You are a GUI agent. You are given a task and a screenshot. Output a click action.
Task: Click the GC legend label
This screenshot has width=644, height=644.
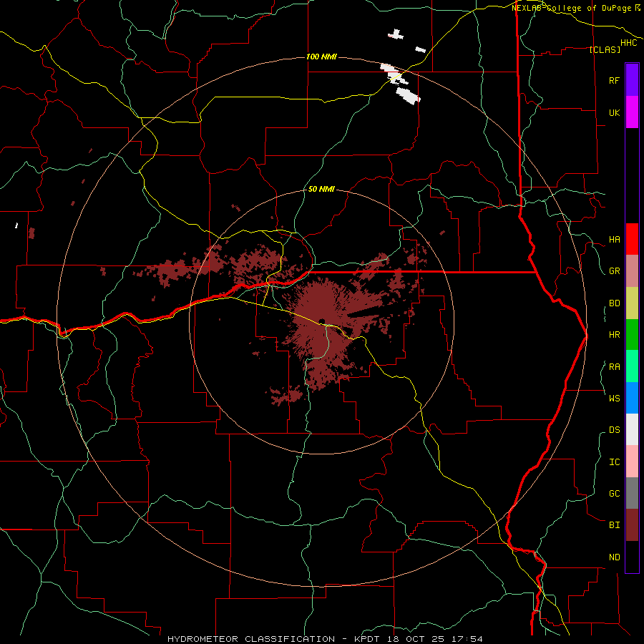614,494
